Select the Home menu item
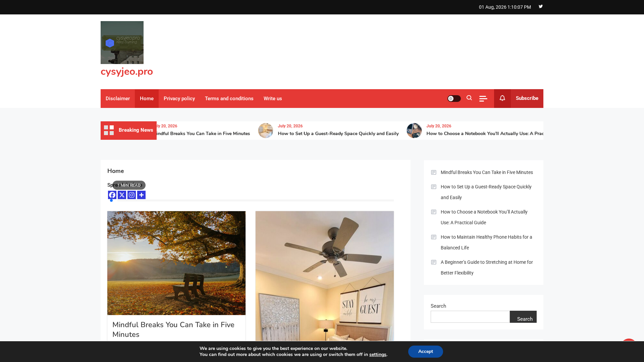Viewport: 644px width, 362px height. click(x=147, y=99)
